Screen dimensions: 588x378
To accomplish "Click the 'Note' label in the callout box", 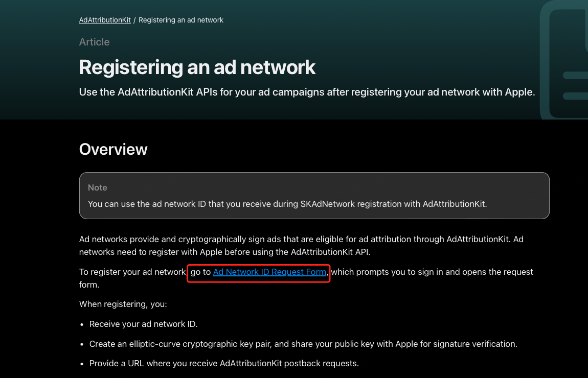I will click(98, 187).
